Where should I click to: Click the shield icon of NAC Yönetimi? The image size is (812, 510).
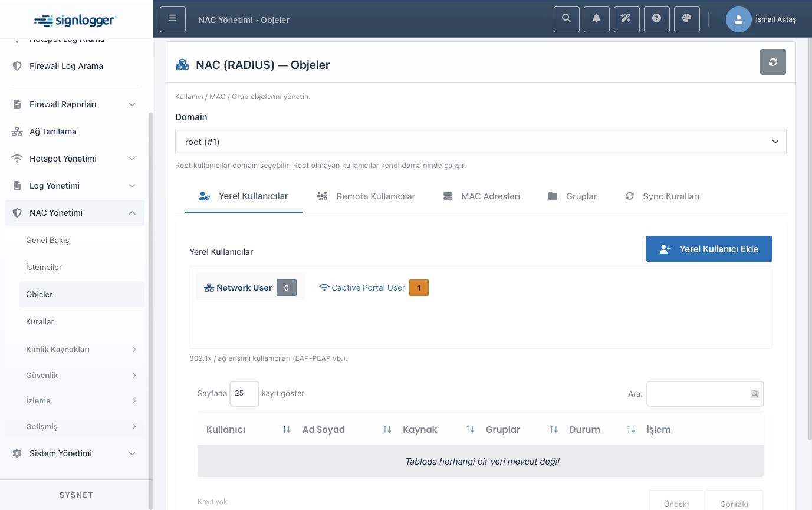pos(17,213)
